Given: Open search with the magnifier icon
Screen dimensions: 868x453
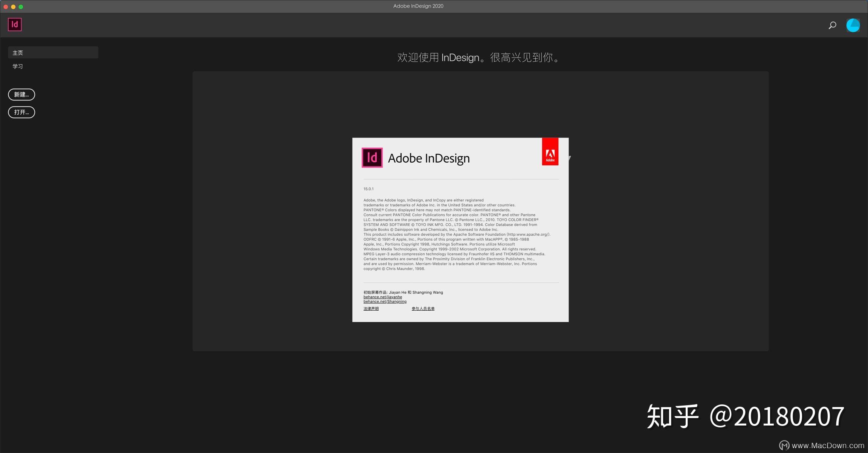Looking at the screenshot, I should point(832,25).
